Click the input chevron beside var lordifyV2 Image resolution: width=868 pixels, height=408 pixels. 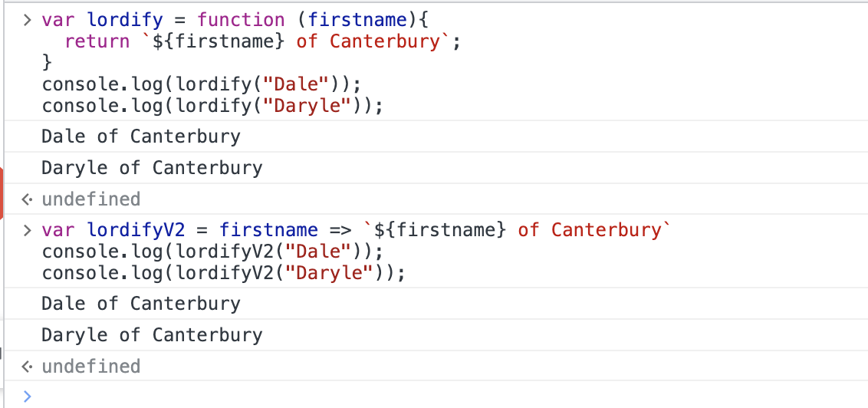coord(28,230)
